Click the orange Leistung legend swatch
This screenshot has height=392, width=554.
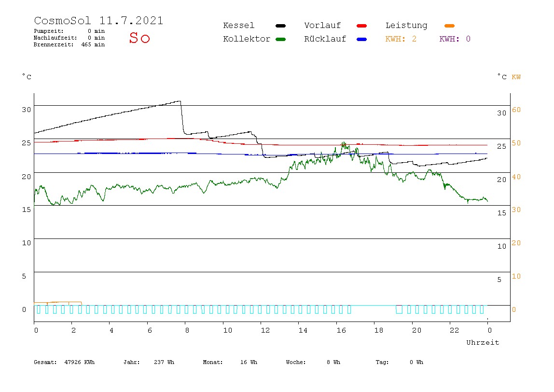click(x=449, y=26)
